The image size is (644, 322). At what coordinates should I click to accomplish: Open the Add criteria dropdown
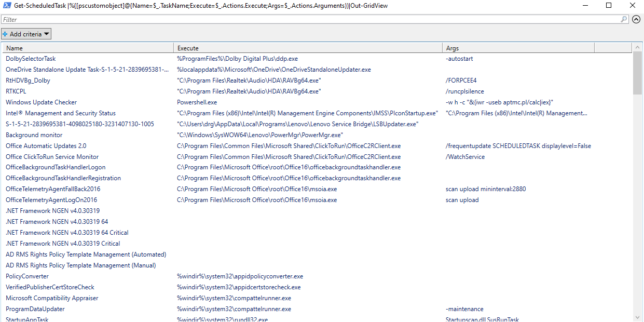pos(26,34)
